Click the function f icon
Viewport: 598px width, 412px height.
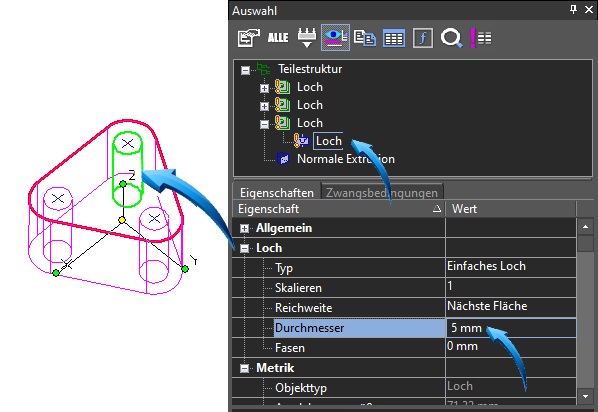[423, 38]
